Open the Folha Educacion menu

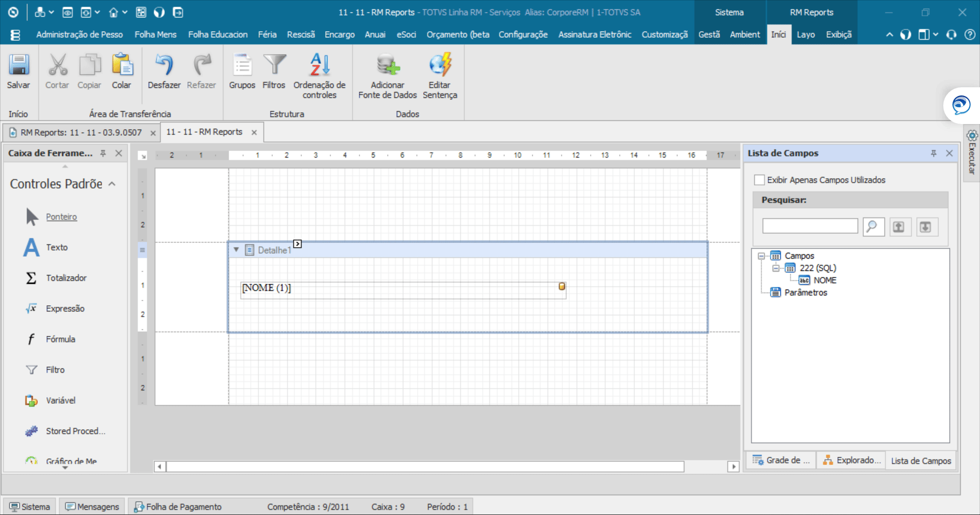tap(217, 34)
